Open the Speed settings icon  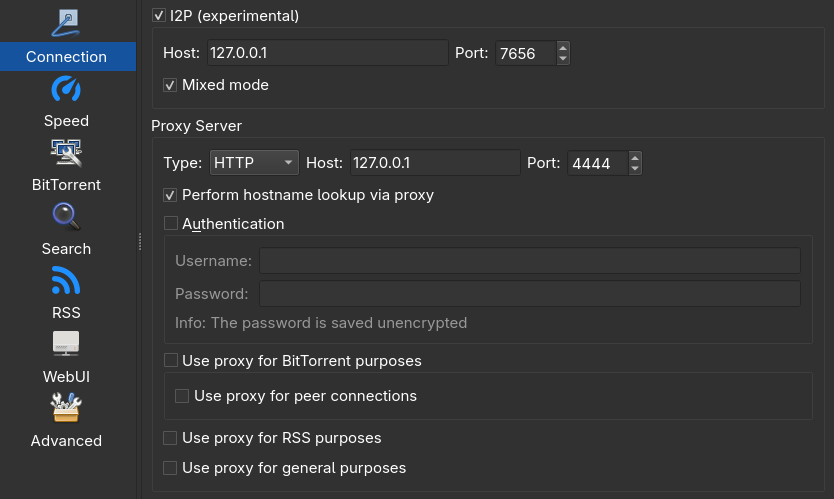click(66, 90)
